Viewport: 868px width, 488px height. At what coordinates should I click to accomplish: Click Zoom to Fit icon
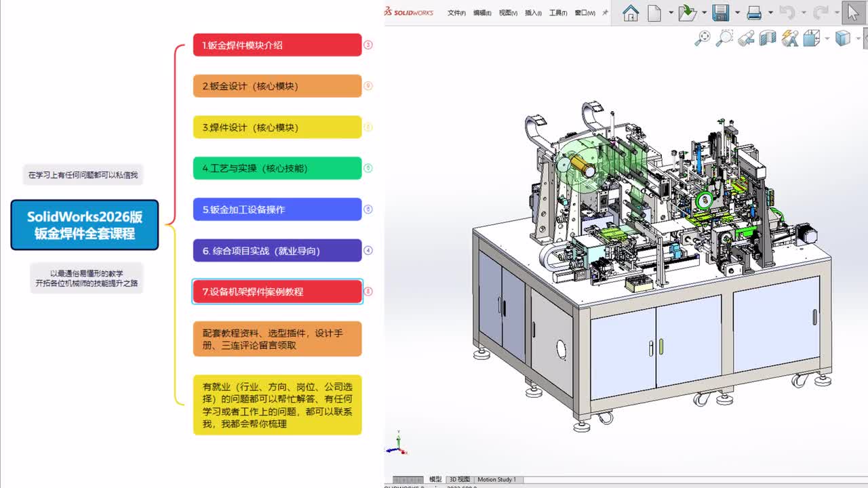[703, 38]
